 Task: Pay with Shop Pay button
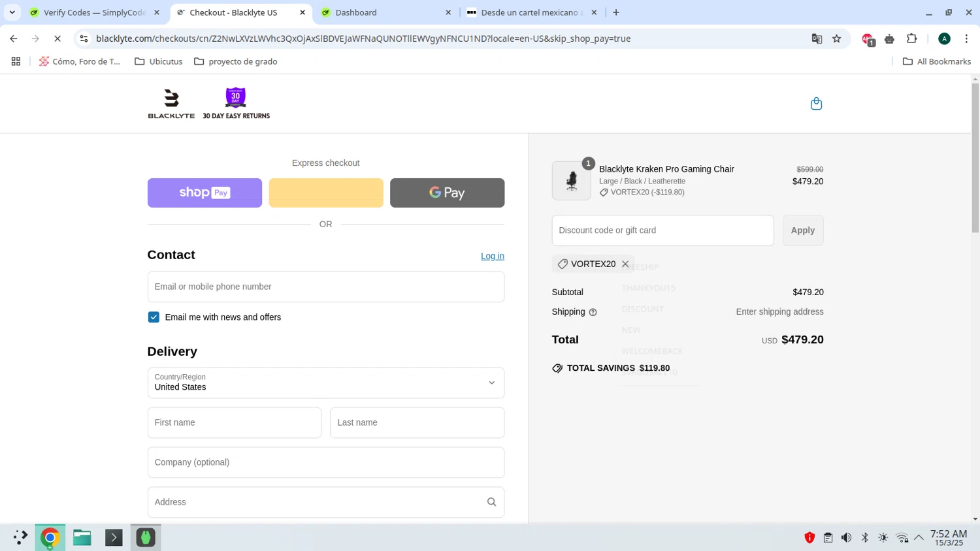coord(204,193)
